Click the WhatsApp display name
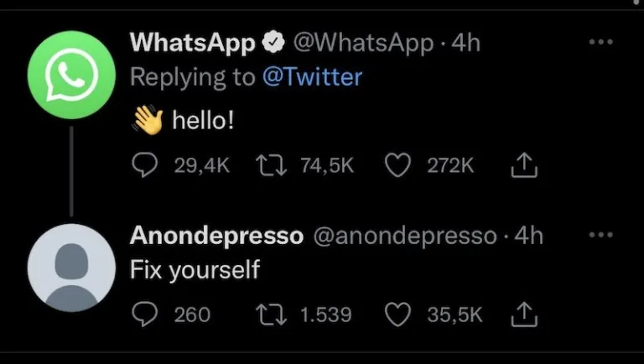Viewport: 644px width, 364px height. click(x=193, y=42)
